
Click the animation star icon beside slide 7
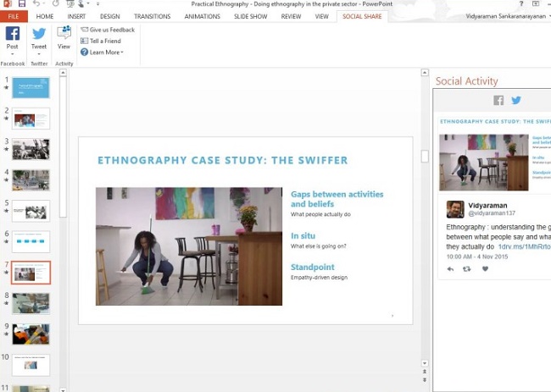(6, 273)
